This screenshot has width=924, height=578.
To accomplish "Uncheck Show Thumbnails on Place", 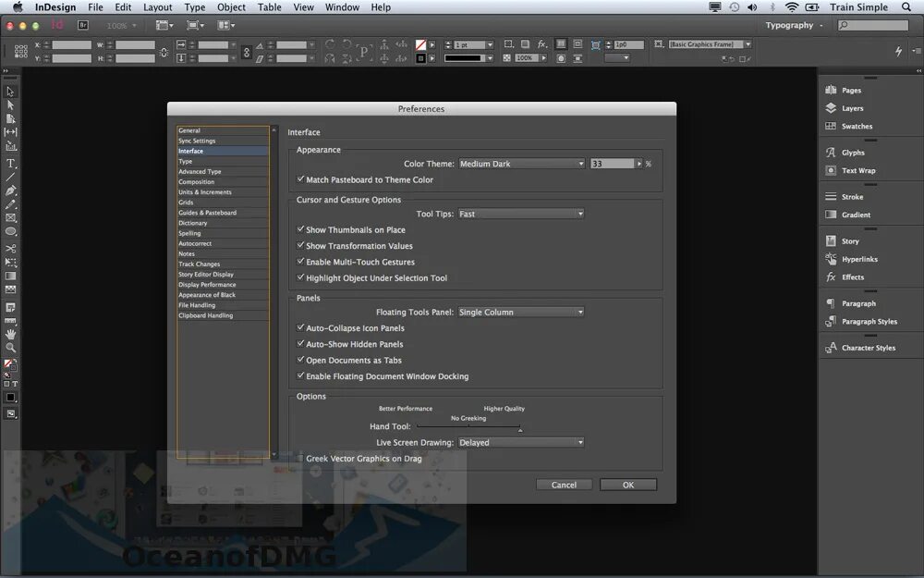I will [x=300, y=229].
